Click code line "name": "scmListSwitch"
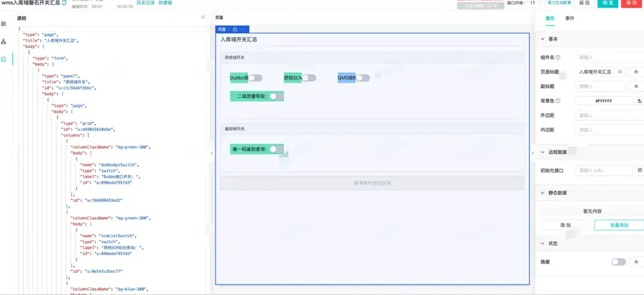Screen dimensions: 644x295 (x=107, y=236)
